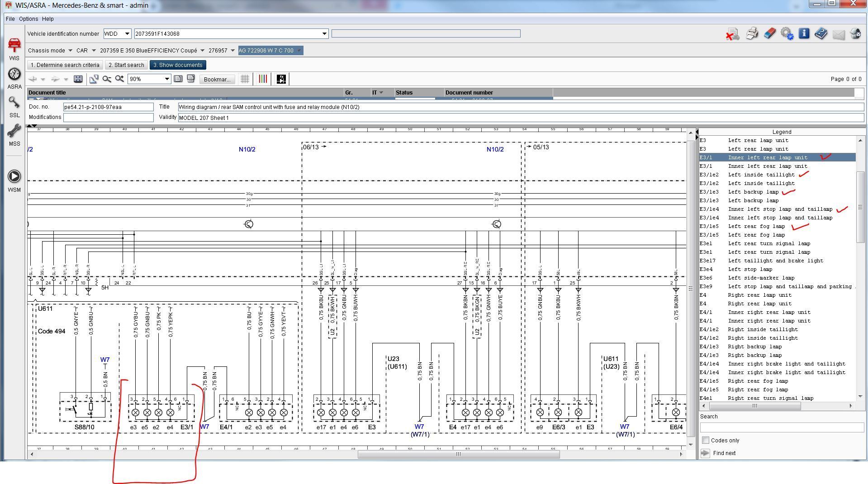The width and height of the screenshot is (868, 484).
Task: Click the printer icon to print
Action: click(752, 34)
